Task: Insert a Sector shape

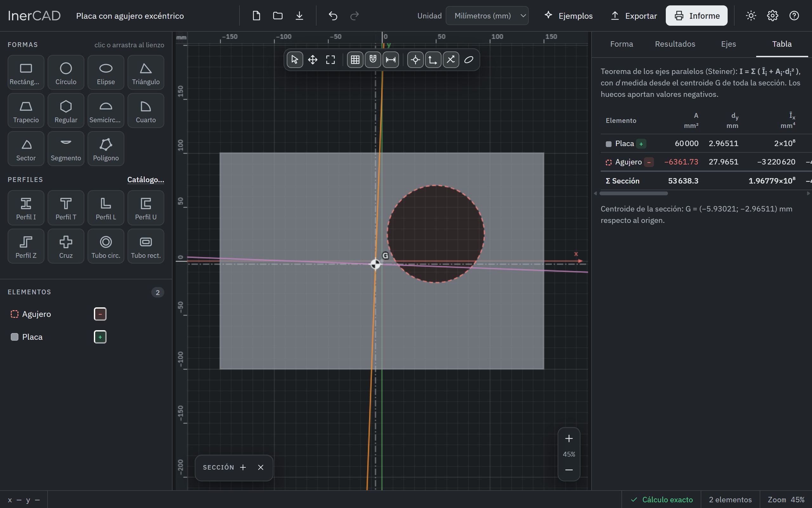Action: tap(26, 149)
